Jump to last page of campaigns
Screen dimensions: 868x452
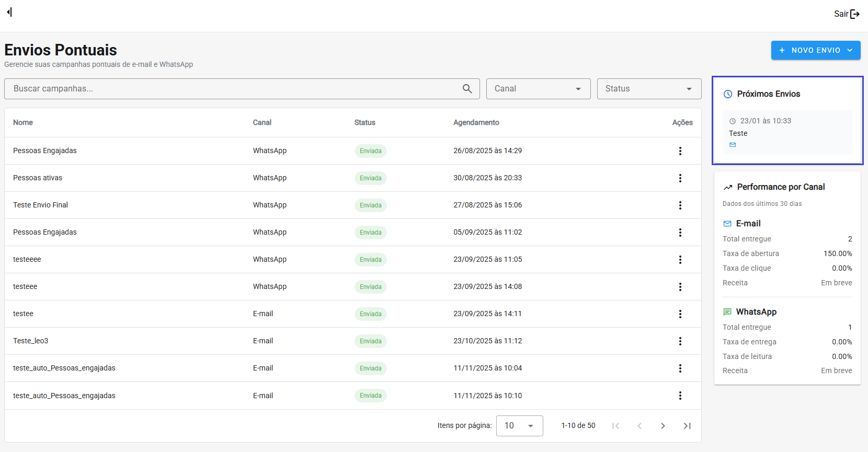pyautogui.click(x=687, y=426)
